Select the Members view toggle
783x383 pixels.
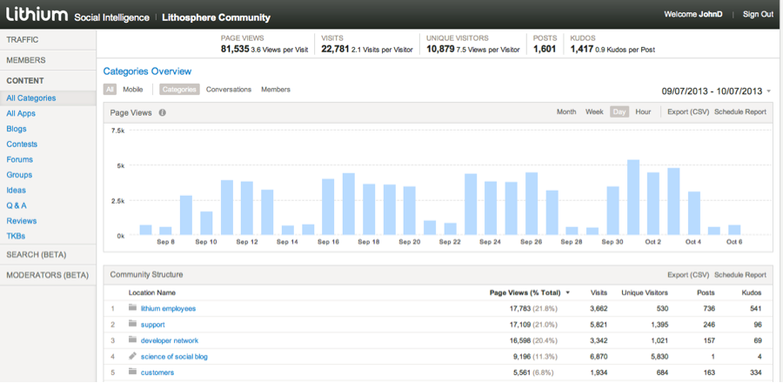(276, 89)
